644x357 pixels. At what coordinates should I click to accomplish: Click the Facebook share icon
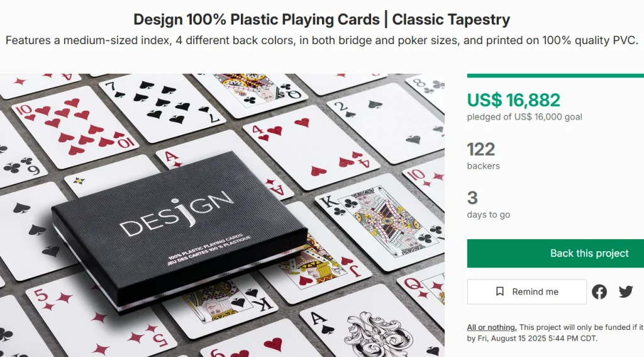pyautogui.click(x=599, y=292)
